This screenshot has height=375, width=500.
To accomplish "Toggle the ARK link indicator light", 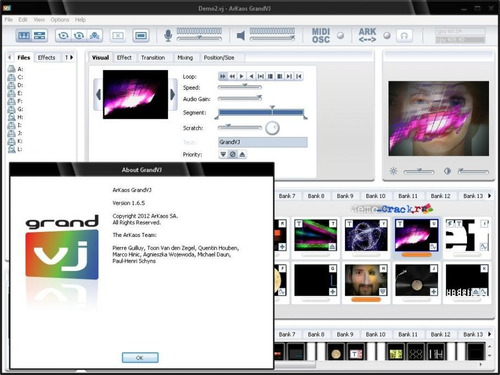I will [387, 35].
